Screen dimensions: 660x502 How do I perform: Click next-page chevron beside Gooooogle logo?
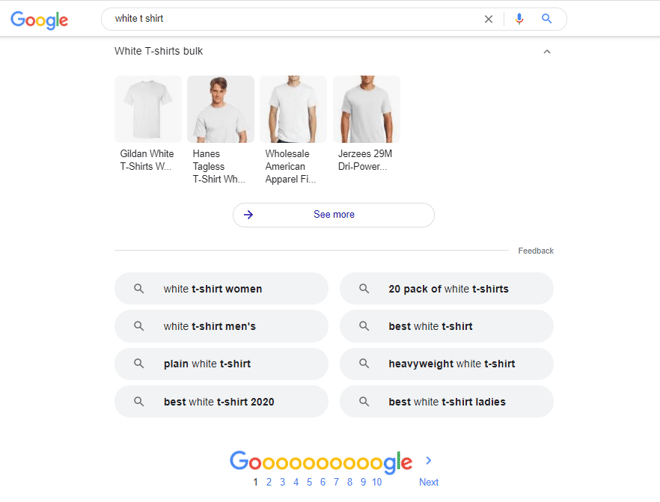coord(428,460)
